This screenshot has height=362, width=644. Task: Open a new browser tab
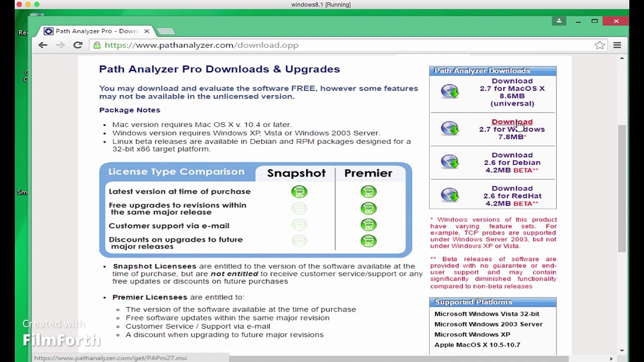(x=165, y=31)
